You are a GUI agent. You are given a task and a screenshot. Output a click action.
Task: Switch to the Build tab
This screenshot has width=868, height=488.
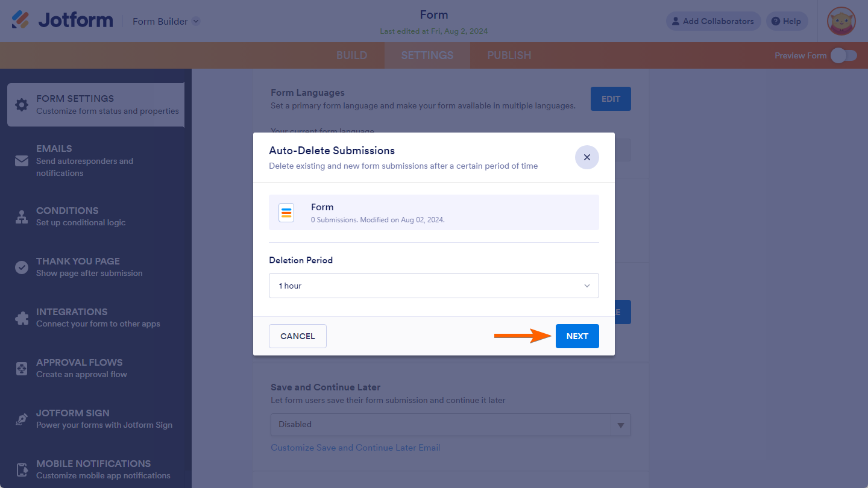coord(351,55)
